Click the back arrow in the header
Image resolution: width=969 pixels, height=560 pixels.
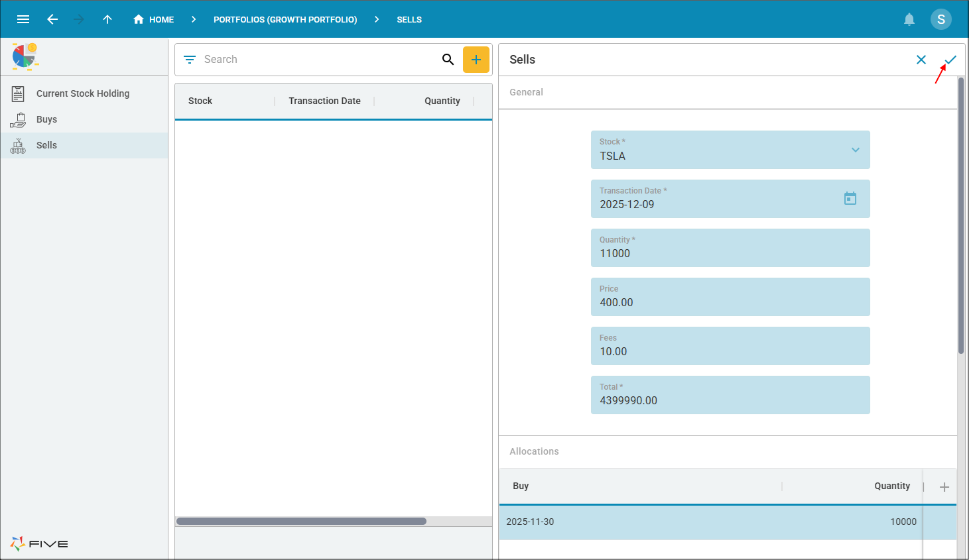[52, 19]
